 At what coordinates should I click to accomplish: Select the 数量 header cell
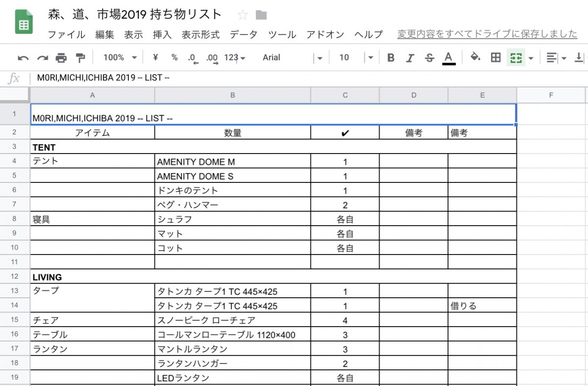(233, 132)
